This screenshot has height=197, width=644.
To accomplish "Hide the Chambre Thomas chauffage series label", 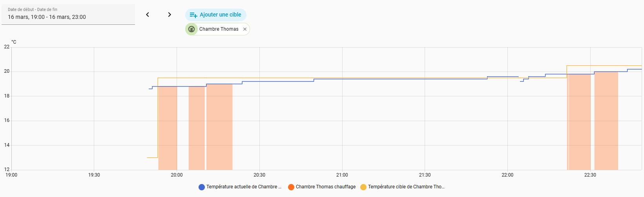I will 325,187.
